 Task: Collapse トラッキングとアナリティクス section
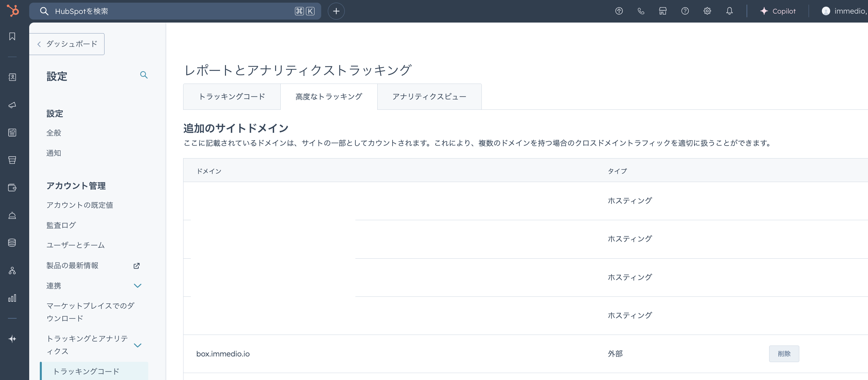(137, 345)
